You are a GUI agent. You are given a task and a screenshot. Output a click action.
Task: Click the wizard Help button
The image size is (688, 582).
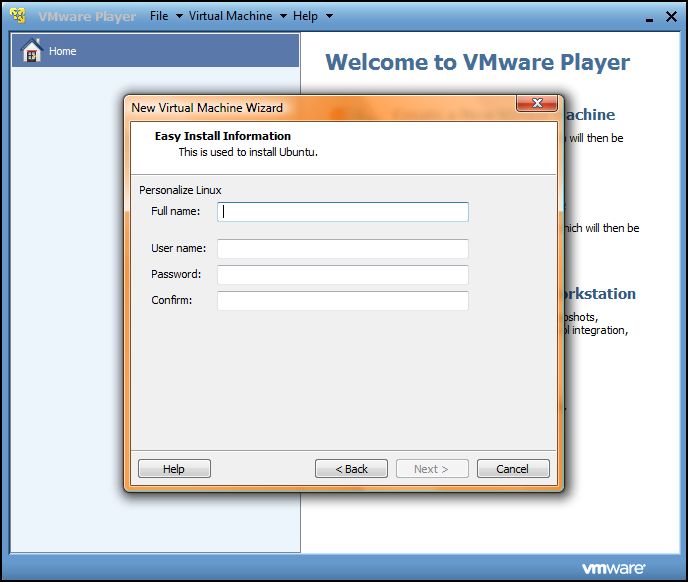pos(174,469)
